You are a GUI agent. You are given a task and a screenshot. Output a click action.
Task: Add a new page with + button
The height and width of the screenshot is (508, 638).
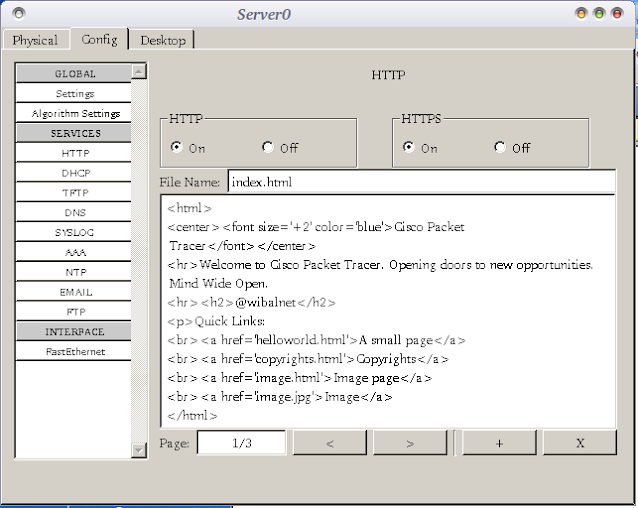click(x=499, y=443)
